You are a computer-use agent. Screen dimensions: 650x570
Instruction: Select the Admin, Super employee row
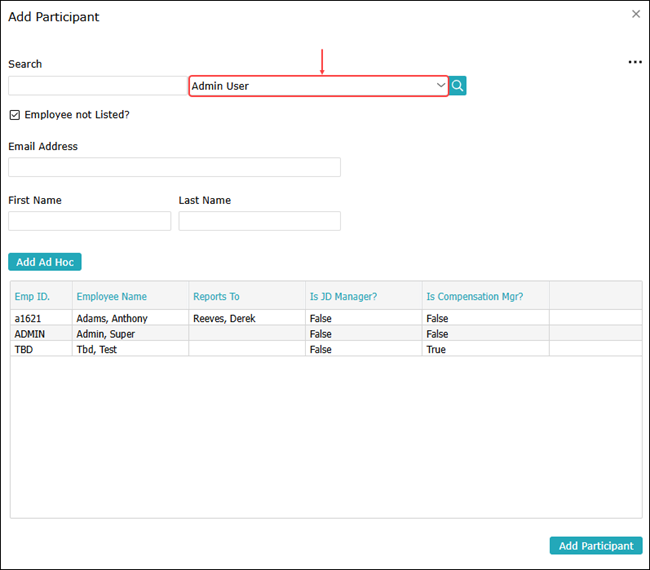click(106, 334)
